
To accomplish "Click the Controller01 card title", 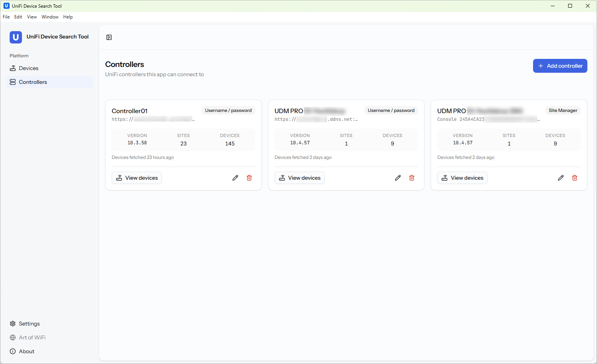I will tap(129, 111).
